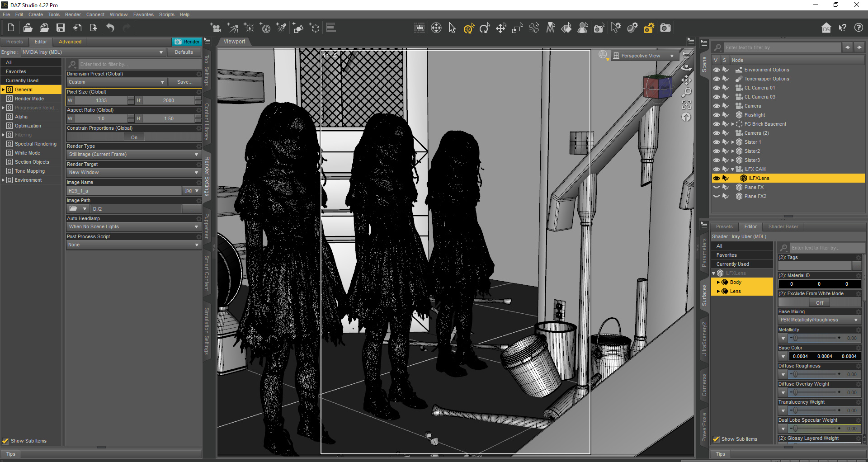868x462 pixels.
Task: Uncheck Show Sub Items in Surfaces pane
Action: (x=716, y=439)
